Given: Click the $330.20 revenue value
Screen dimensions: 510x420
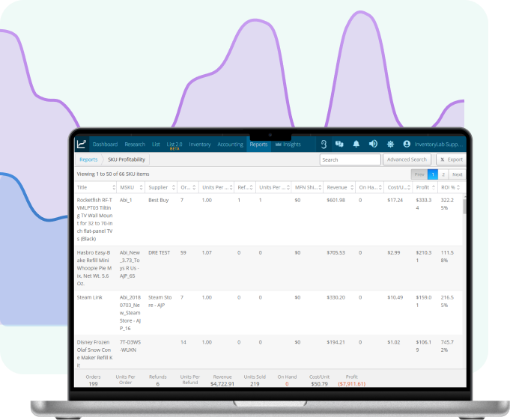Looking at the screenshot, I should click(336, 297).
